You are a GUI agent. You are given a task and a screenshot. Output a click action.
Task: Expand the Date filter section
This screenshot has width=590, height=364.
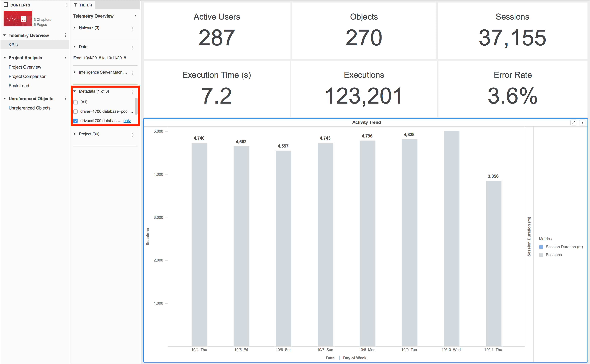click(x=75, y=47)
